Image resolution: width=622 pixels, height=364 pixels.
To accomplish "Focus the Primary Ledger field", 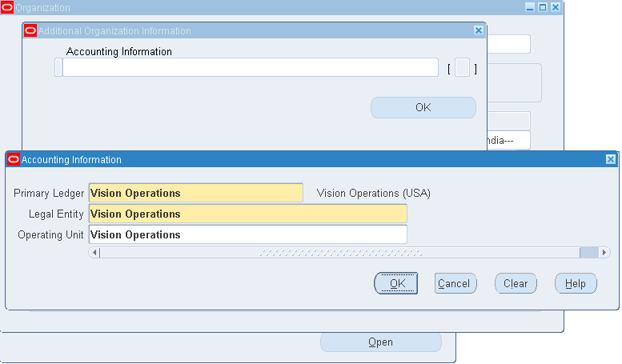I will click(x=195, y=193).
